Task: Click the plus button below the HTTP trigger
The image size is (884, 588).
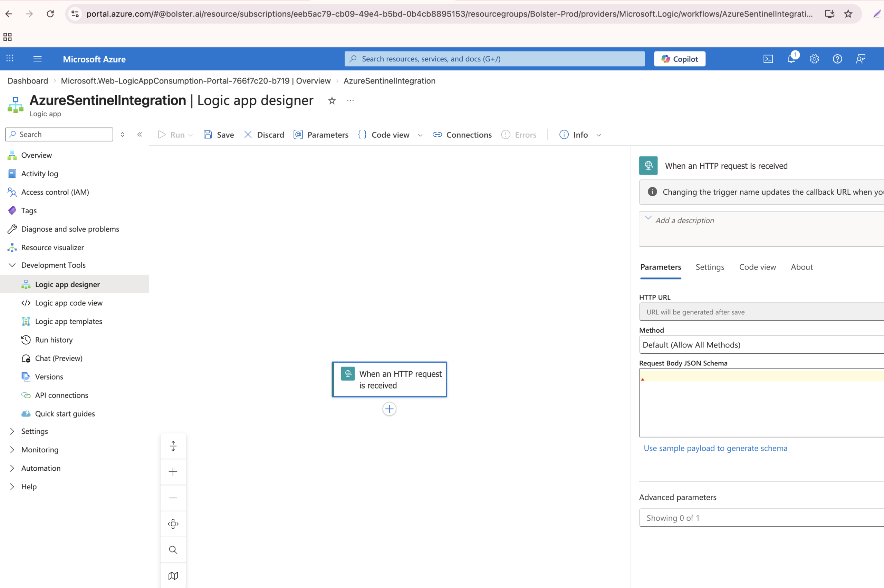Action: [x=389, y=409]
